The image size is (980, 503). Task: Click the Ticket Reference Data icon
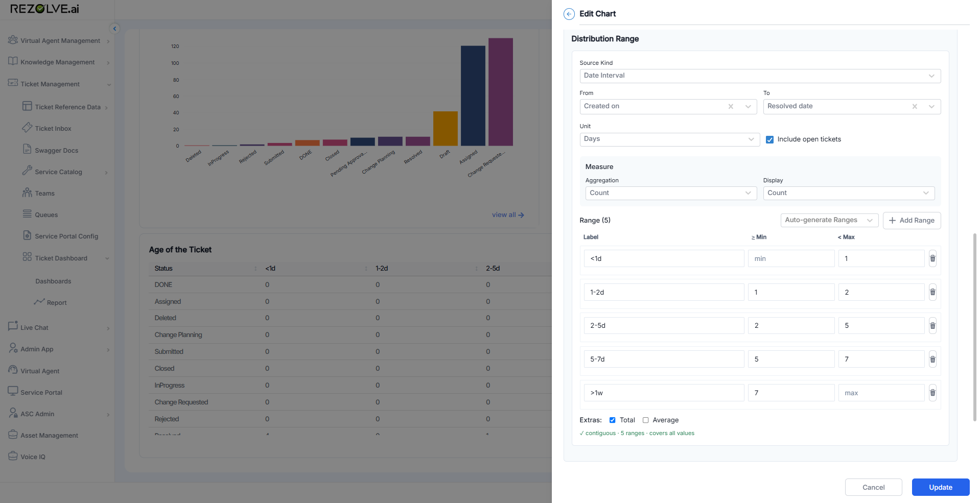(x=27, y=106)
